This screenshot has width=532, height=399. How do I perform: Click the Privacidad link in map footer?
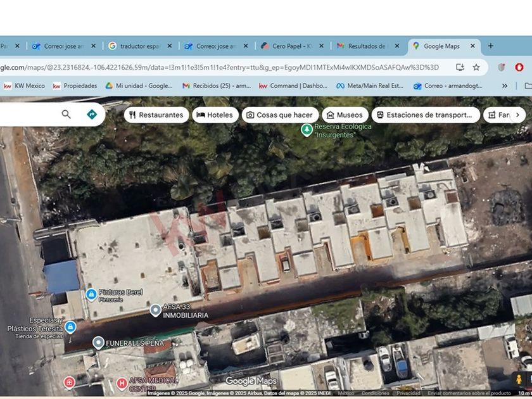(408, 393)
